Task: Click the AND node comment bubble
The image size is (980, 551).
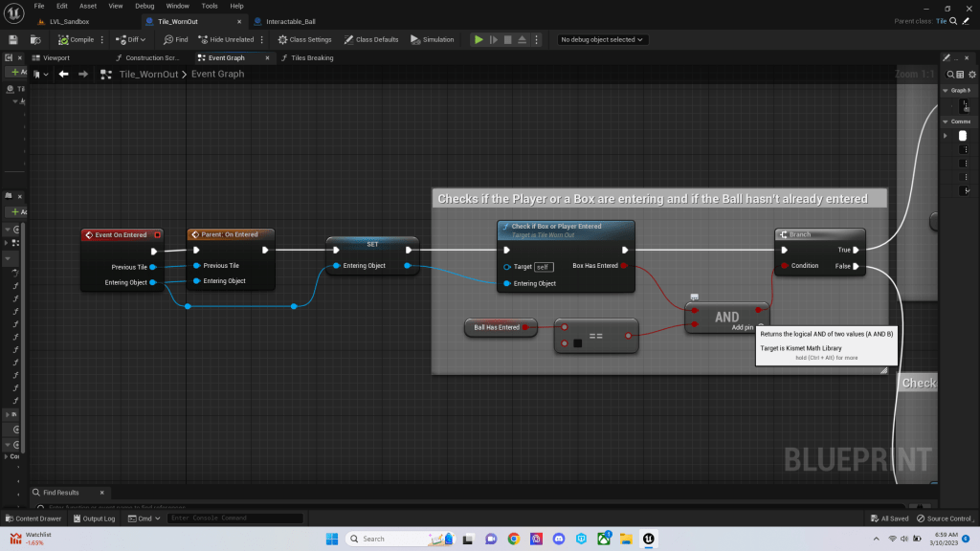Action: coord(695,297)
